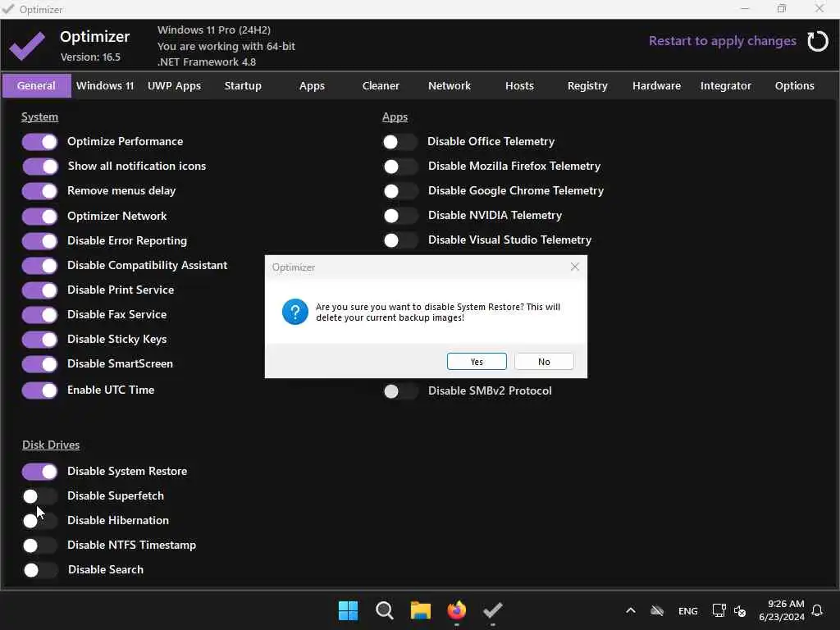Click No in the dialog
This screenshot has height=630, width=840.
click(544, 362)
